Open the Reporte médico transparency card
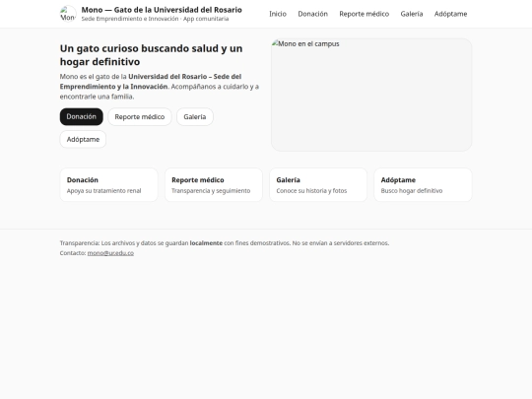Image resolution: width=532 pixels, height=399 pixels. point(214,185)
